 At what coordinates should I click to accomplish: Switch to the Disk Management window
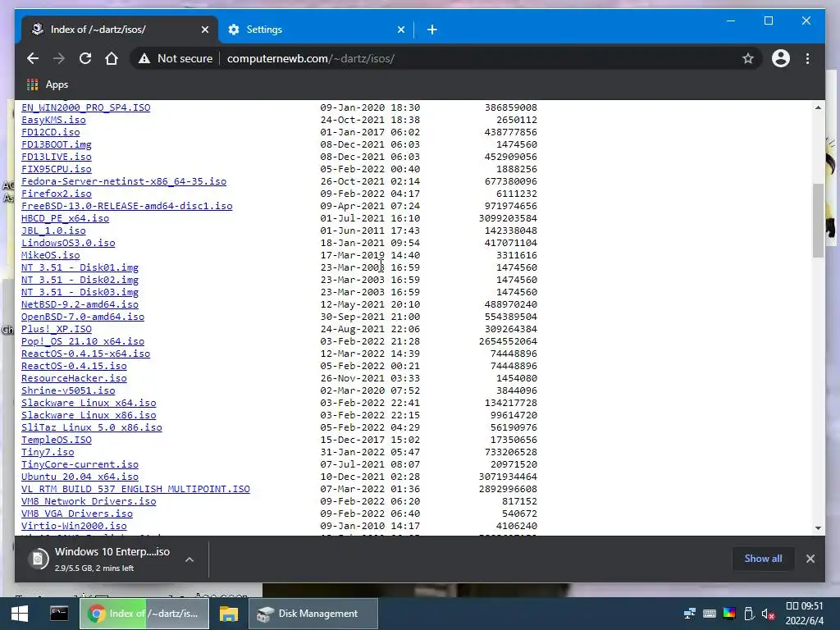pos(313,614)
